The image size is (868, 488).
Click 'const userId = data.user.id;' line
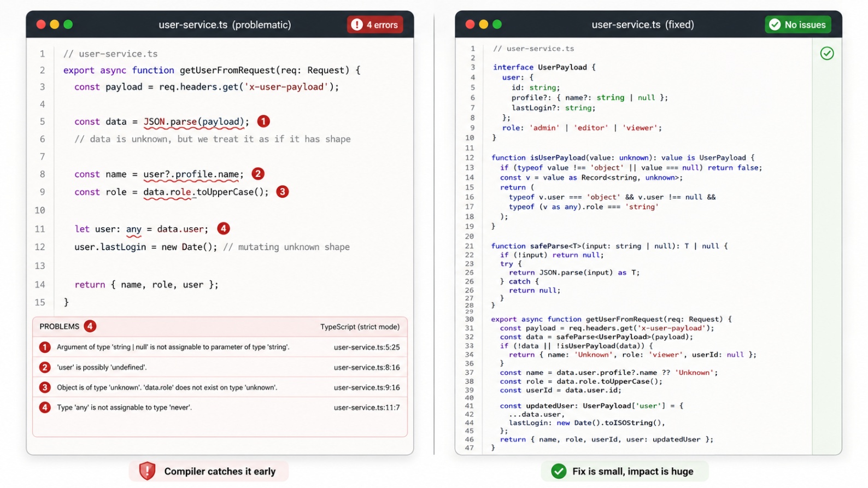[561, 390]
